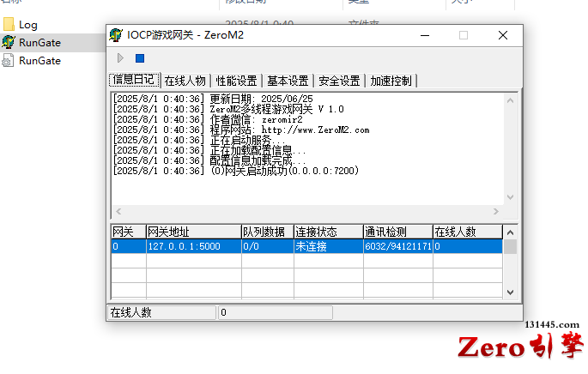Open the 安全设置 tab
This screenshot has height=374, width=588.
(x=339, y=81)
